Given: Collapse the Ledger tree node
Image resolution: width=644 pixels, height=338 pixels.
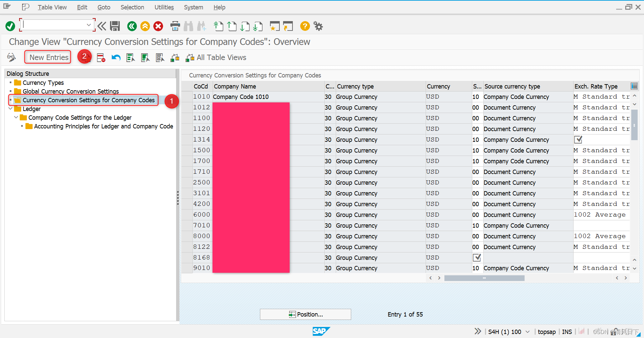Looking at the screenshot, I should pyautogui.click(x=10, y=109).
